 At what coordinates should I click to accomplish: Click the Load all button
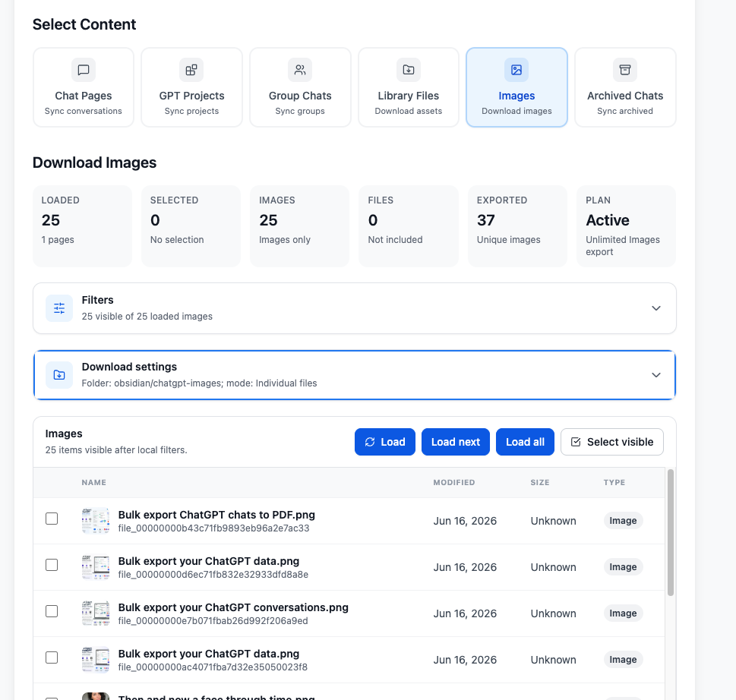[525, 442]
